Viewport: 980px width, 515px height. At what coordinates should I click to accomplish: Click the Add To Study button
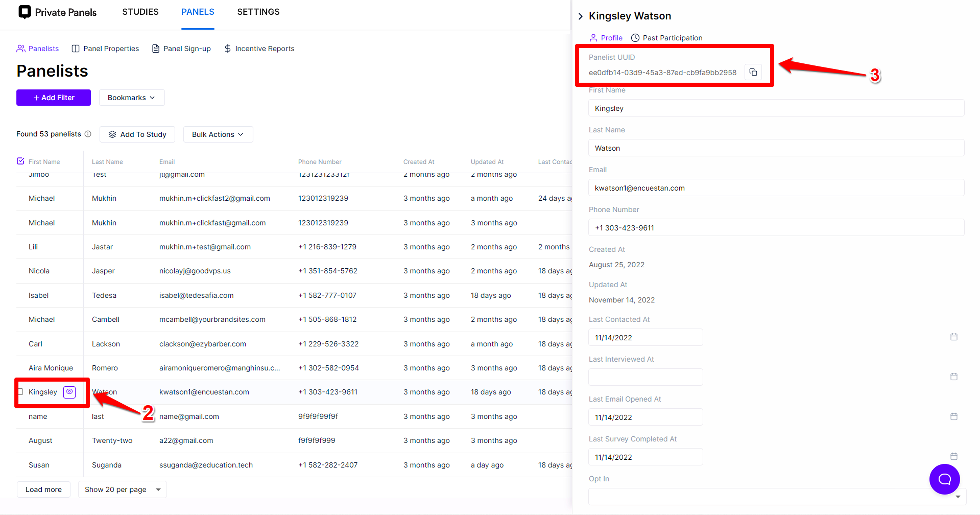pos(137,134)
